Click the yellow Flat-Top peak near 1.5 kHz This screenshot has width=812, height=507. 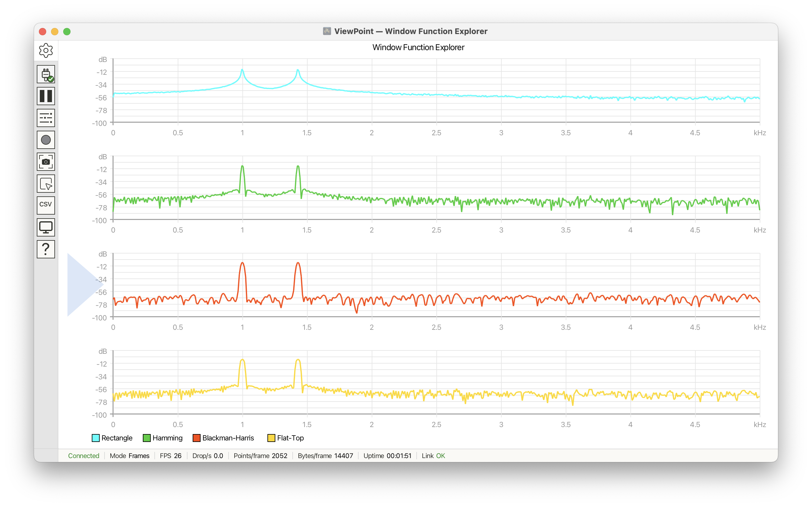pos(298,361)
